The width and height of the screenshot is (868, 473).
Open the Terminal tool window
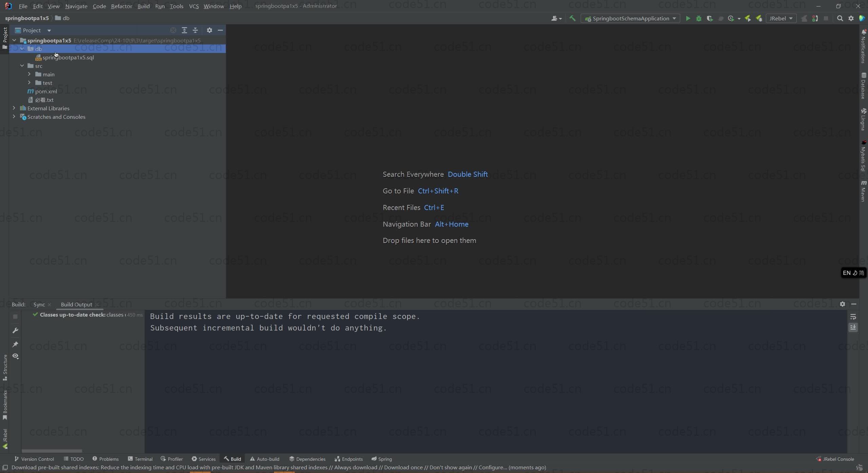(x=140, y=459)
